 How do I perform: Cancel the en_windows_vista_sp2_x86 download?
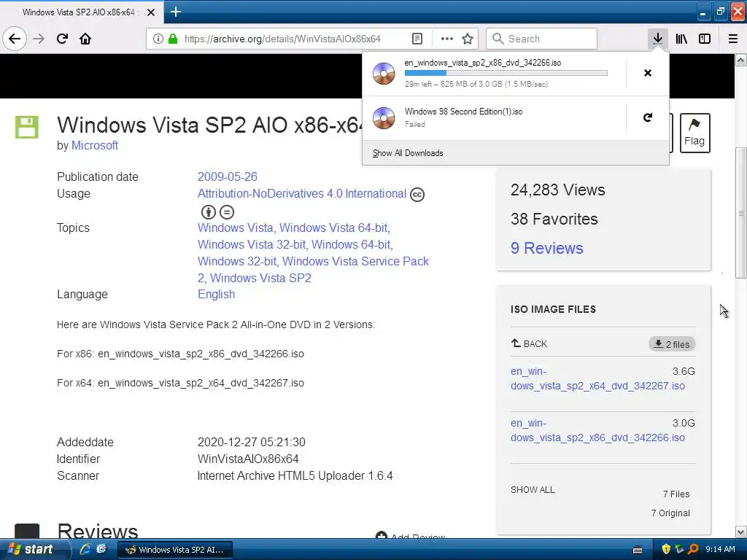tap(648, 73)
